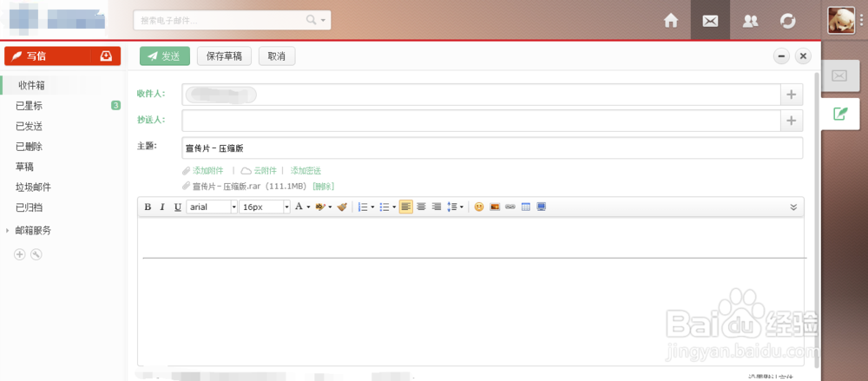
Task: Open the user avatar picture
Action: tap(841, 20)
